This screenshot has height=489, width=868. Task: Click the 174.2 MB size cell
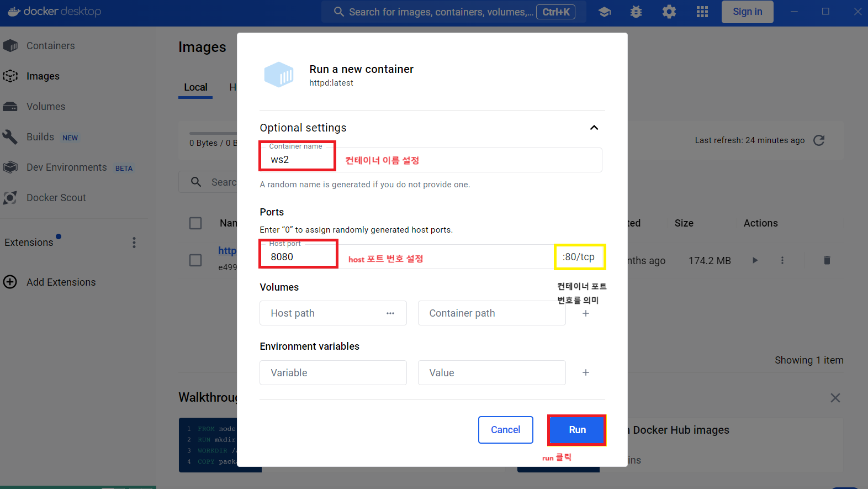point(710,260)
